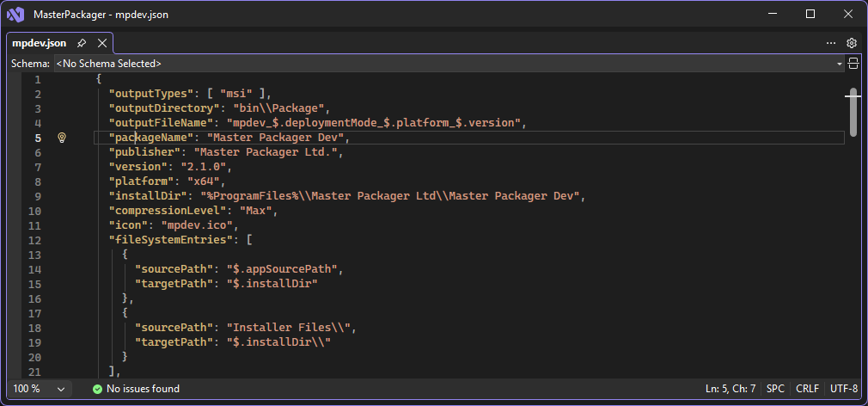Click the "msi" value
The height and width of the screenshot is (406, 868).
click(237, 94)
